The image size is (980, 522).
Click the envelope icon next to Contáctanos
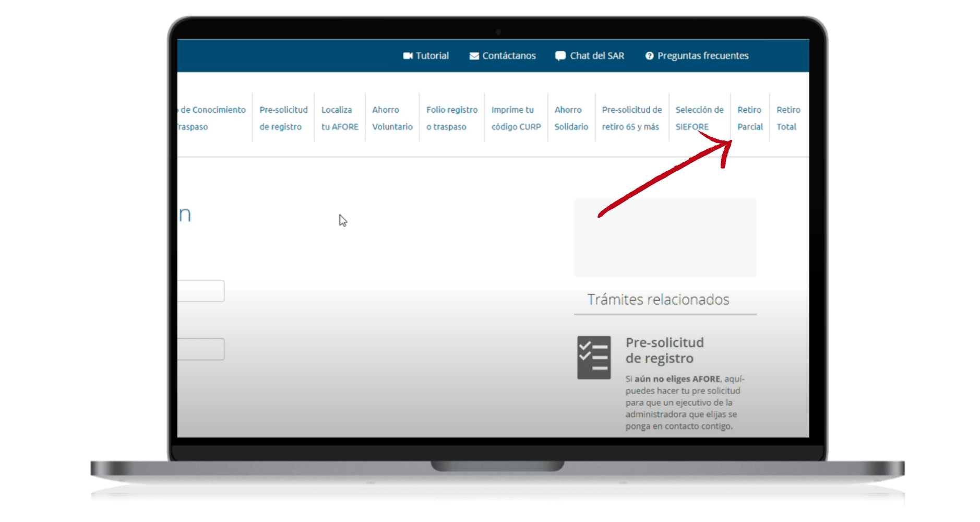click(474, 56)
